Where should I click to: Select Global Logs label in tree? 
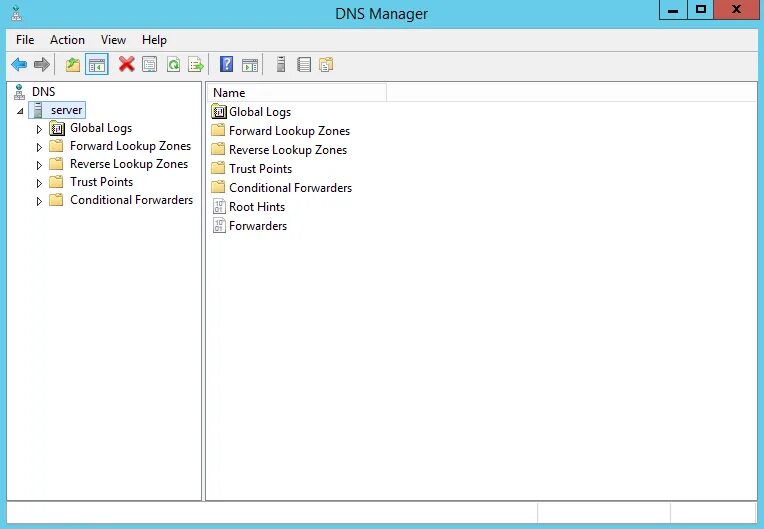point(101,128)
